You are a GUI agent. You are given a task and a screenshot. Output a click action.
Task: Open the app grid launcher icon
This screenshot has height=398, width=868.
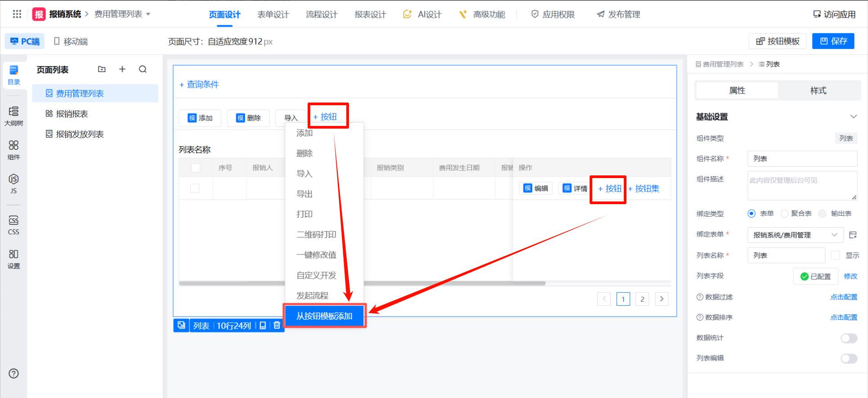tap(17, 14)
